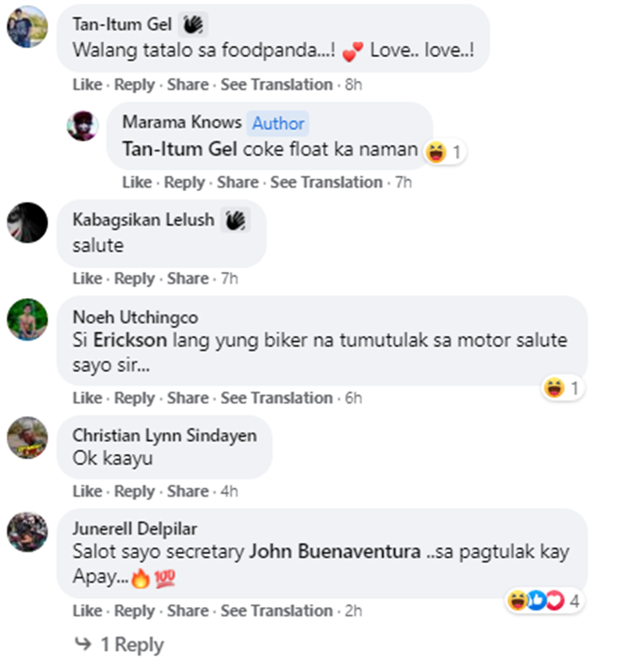The image size is (632, 672).
Task: Click Tan-Itum Gel's profile picture
Action: 26,26
